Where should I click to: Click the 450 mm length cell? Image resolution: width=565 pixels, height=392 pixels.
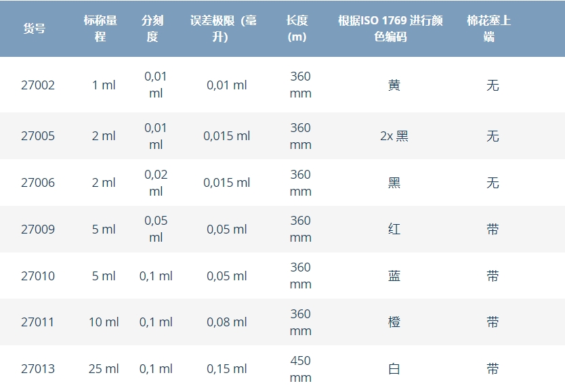(301, 369)
